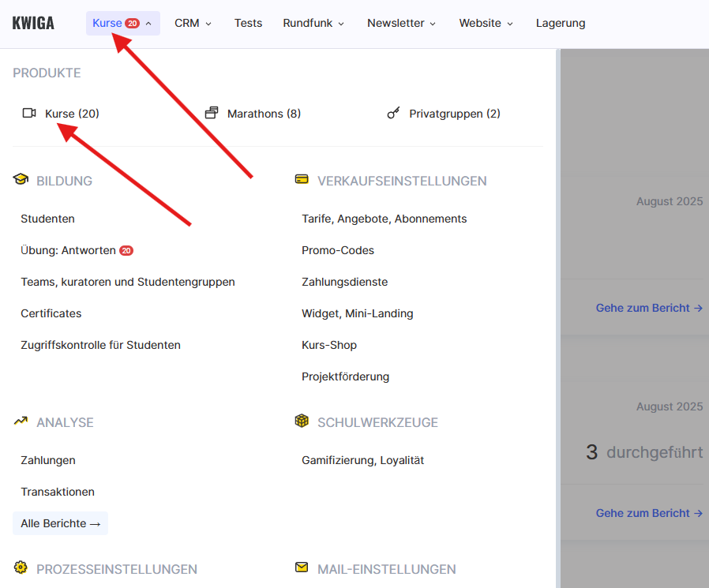The width and height of the screenshot is (709, 588).
Task: Expand the CRM dropdown menu
Action: point(193,23)
